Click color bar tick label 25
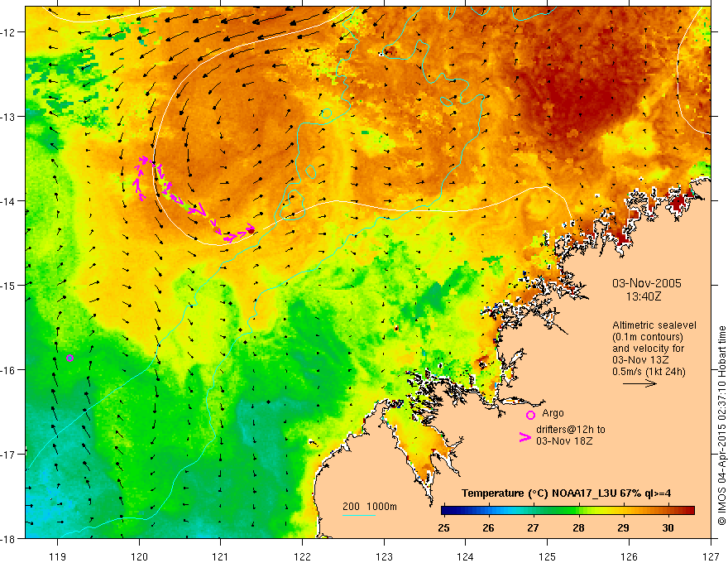Image resolution: width=728 pixels, height=563 pixels. (443, 528)
